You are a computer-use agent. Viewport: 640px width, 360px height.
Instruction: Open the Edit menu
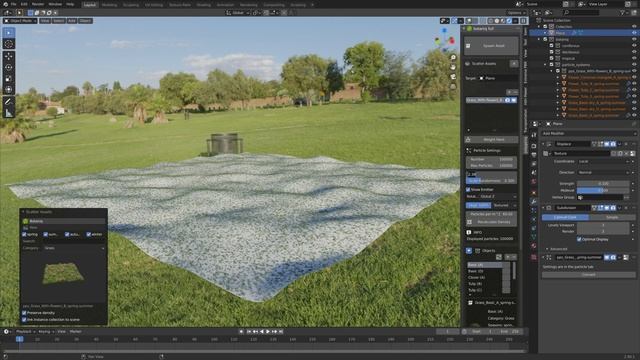[x=24, y=4]
